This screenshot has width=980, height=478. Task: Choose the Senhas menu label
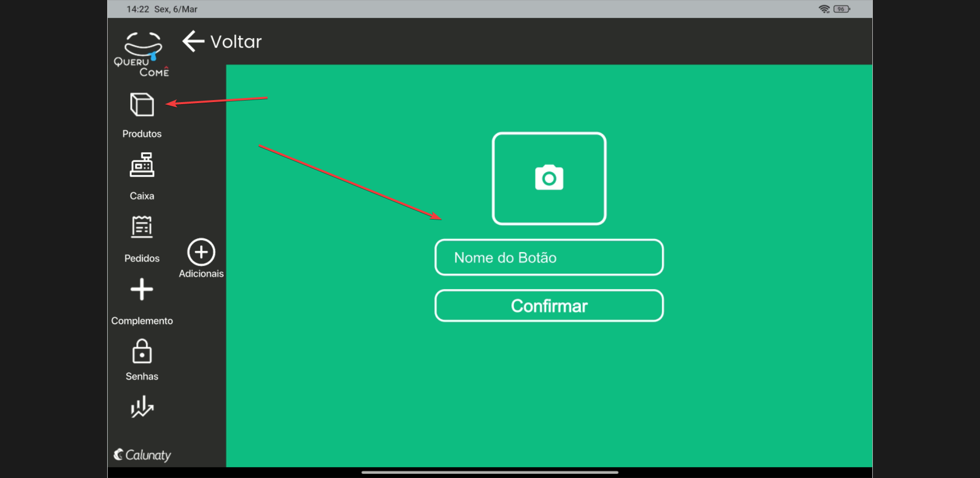point(142,376)
